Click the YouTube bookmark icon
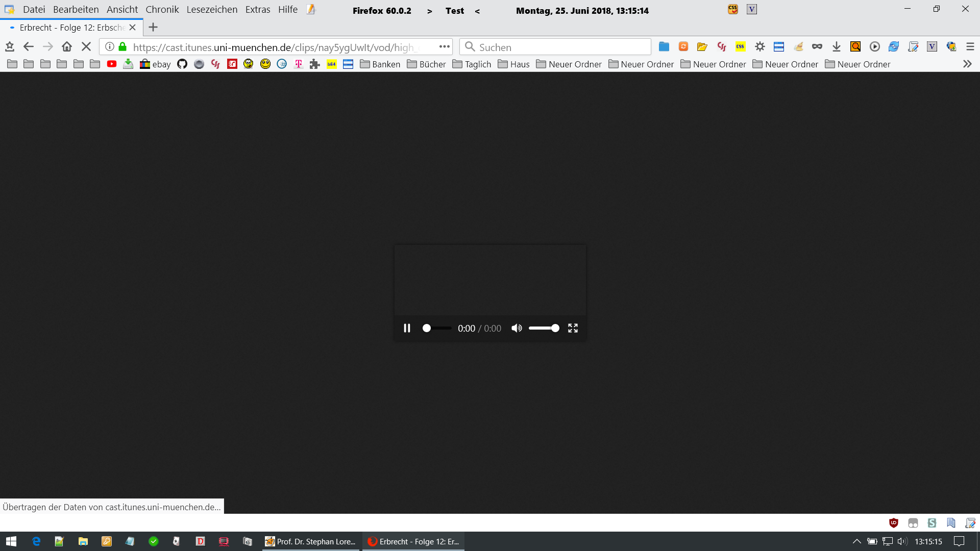Image resolution: width=980 pixels, height=551 pixels. click(112, 64)
